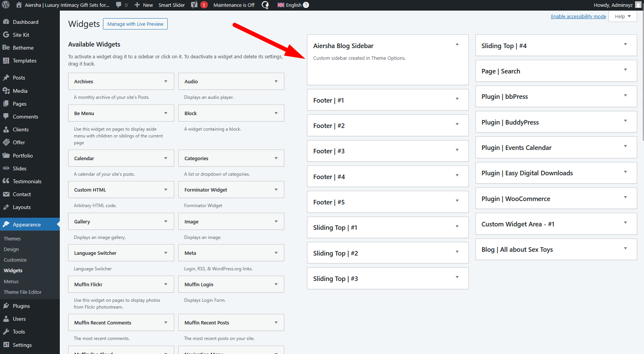Click Manage with Live Preview button
This screenshot has width=644, height=354.
coord(135,24)
